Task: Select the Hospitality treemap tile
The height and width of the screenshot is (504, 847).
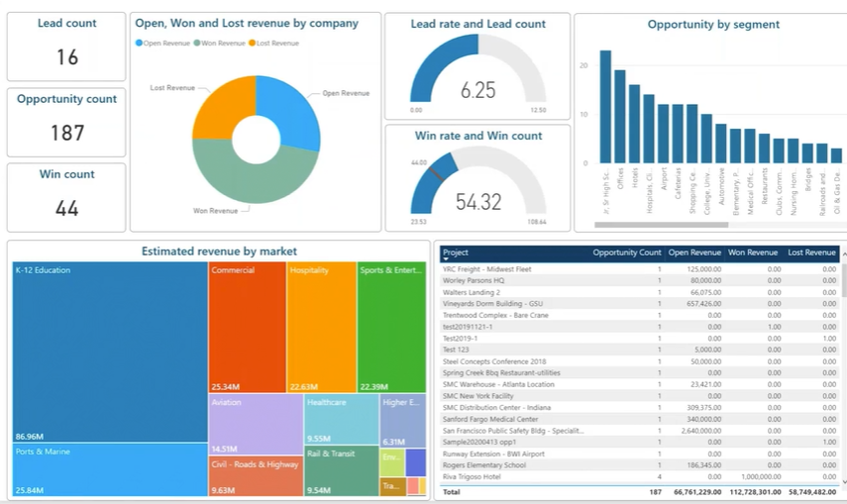Action: pos(321,327)
